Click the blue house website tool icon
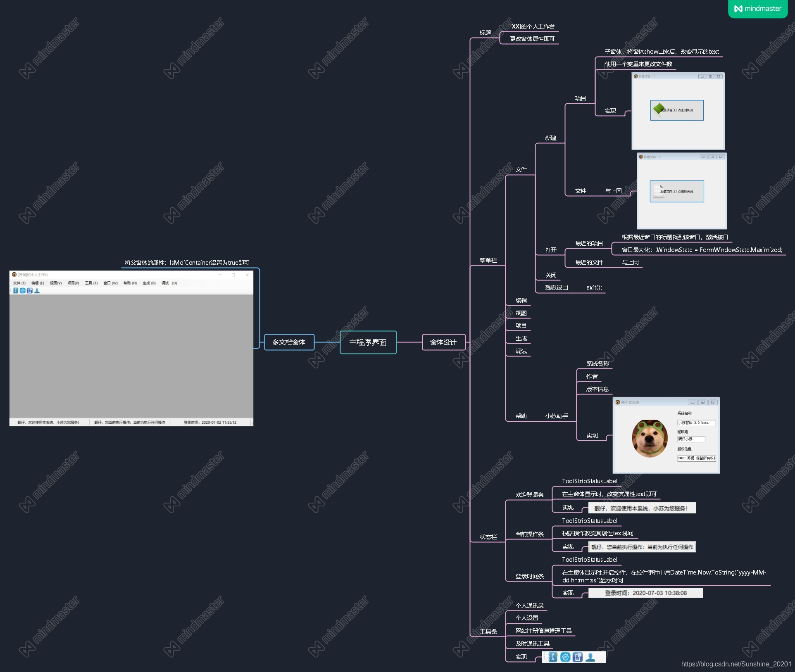This screenshot has height=672, width=795. coord(565,657)
